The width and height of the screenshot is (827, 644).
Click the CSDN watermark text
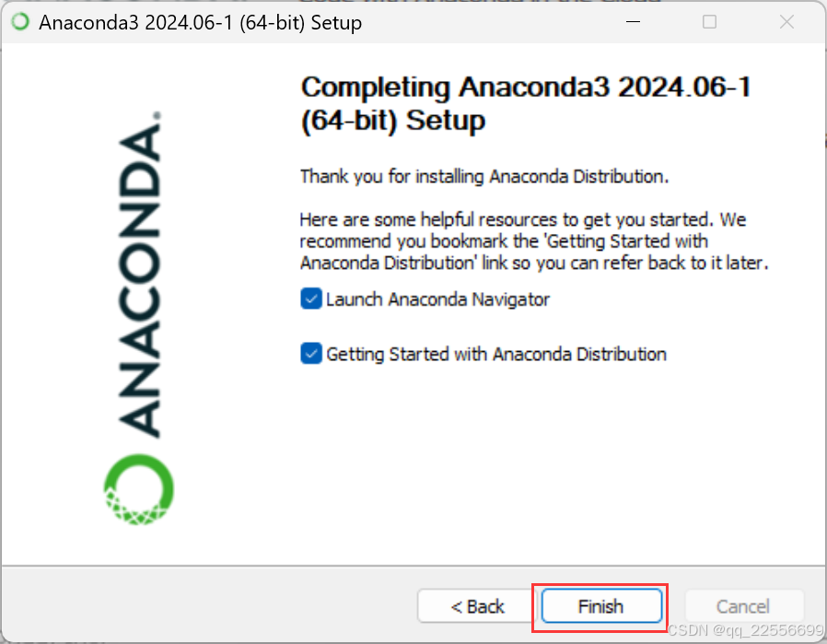pyautogui.click(x=746, y=630)
